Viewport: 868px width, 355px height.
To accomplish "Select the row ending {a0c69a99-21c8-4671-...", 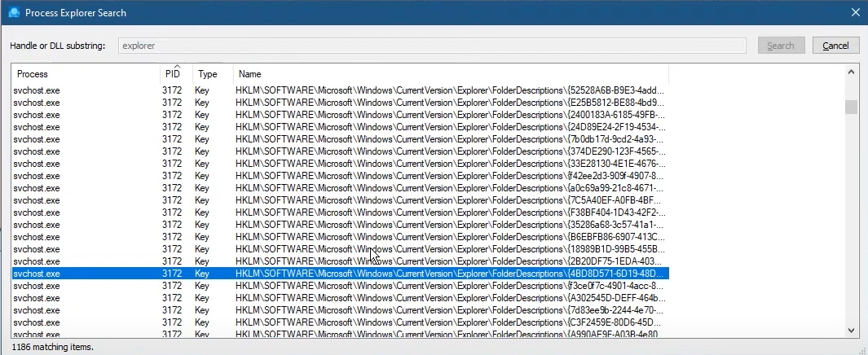I will [341, 188].
